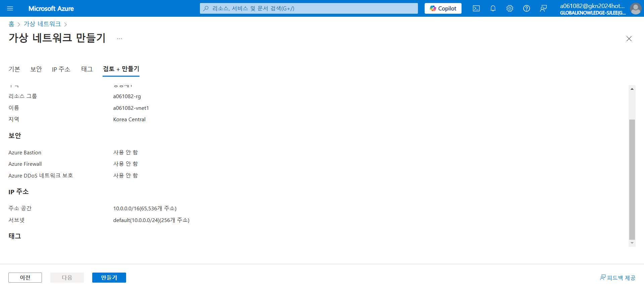
Task: Click the a061082-vnet1 name value
Action: pyautogui.click(x=131, y=108)
